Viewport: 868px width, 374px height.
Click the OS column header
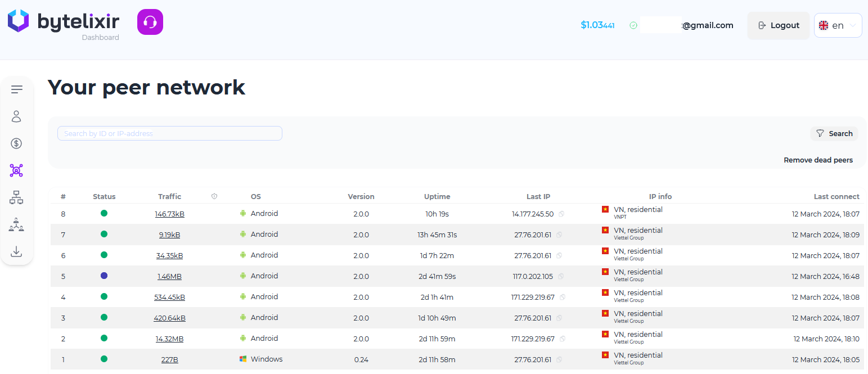pyautogui.click(x=256, y=197)
